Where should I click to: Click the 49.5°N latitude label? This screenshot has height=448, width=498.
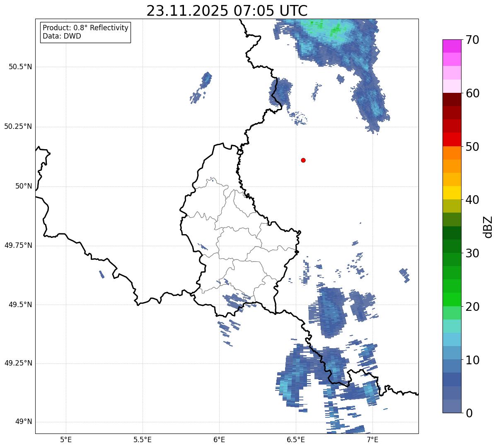(x=20, y=305)
